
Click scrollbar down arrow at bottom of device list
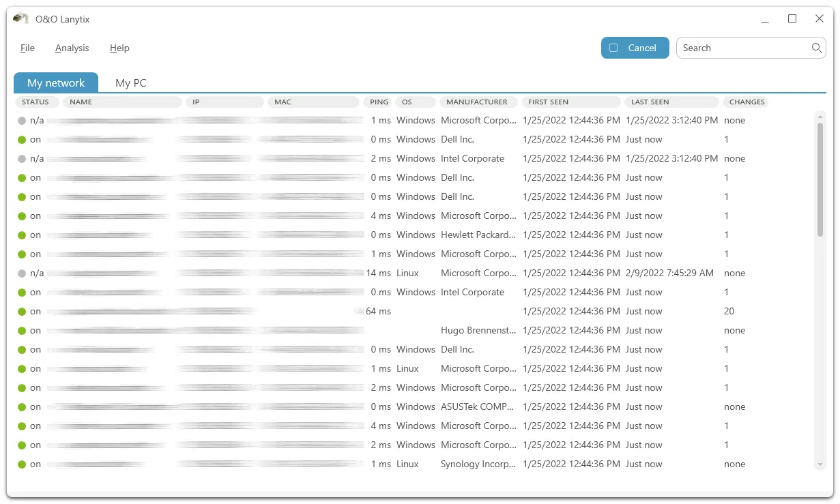tap(820, 464)
